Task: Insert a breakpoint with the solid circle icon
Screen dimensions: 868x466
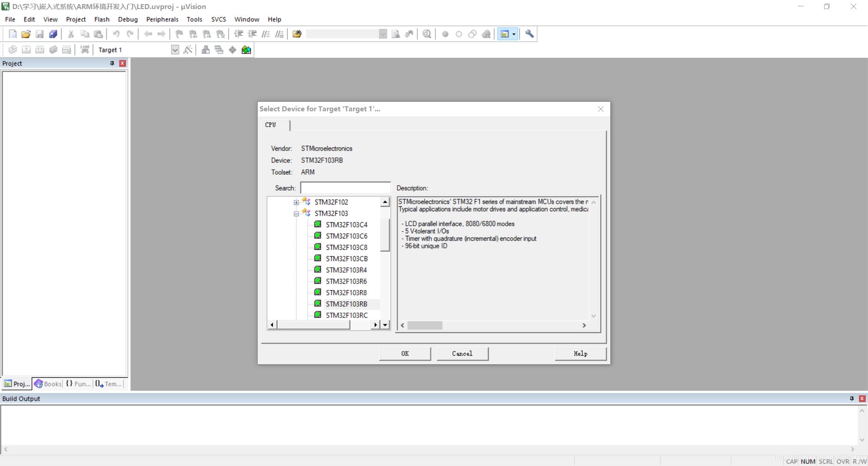Action: [445, 34]
